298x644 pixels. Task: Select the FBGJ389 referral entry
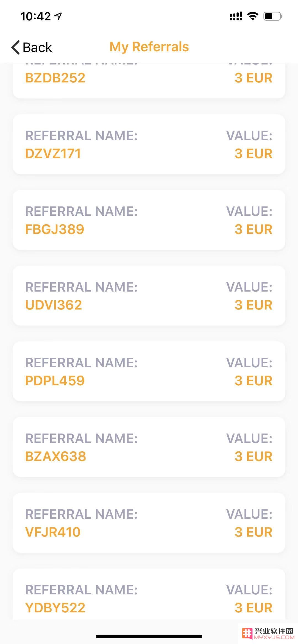tap(149, 220)
